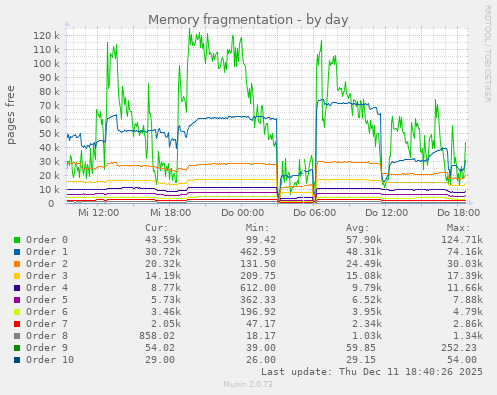Click the '120 k' y-axis tick label
Image resolution: width=497 pixels, height=395 pixels.
click(x=46, y=36)
